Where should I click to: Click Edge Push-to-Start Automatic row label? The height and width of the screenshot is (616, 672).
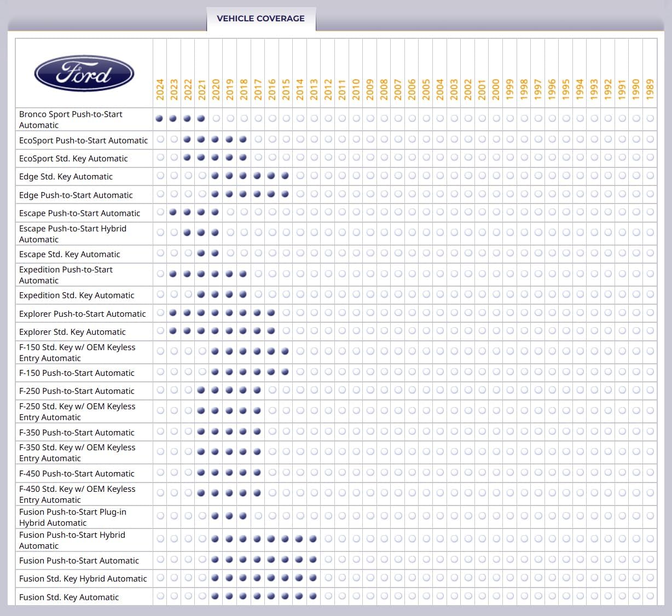point(76,195)
